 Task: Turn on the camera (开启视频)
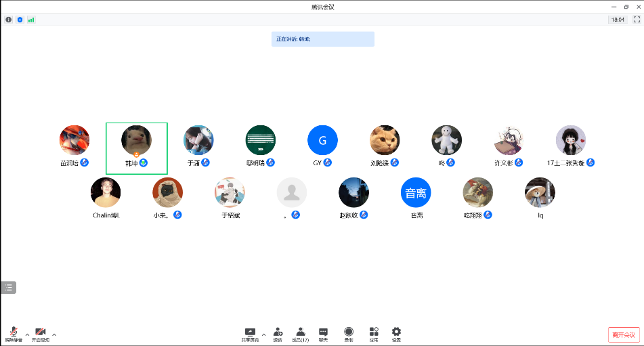point(41,332)
